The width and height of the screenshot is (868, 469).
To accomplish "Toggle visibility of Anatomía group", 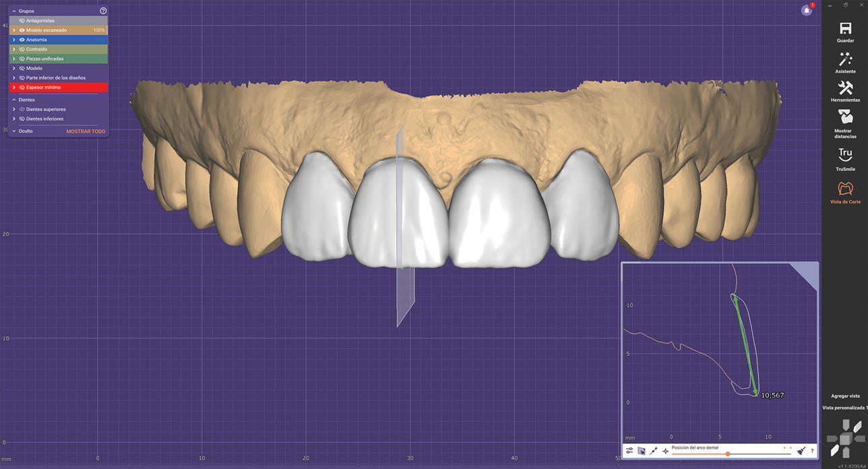I will [22, 40].
